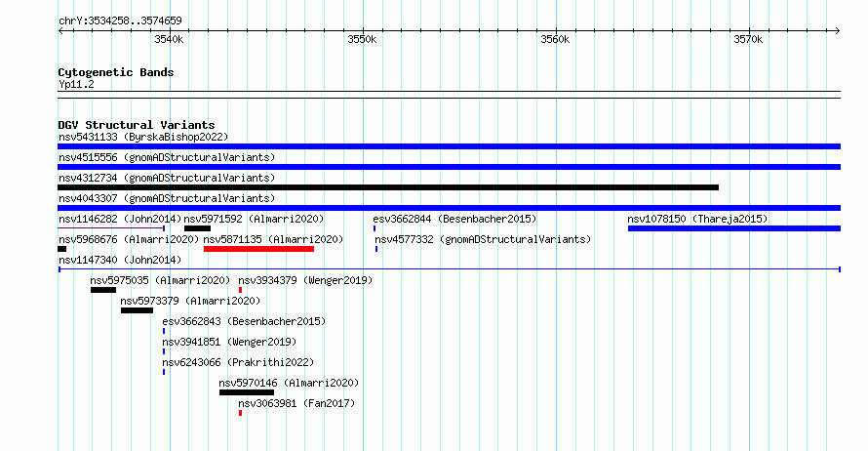Click the blue mark under nsv4577332
The height and width of the screenshot is (451, 868).
[x=376, y=249]
